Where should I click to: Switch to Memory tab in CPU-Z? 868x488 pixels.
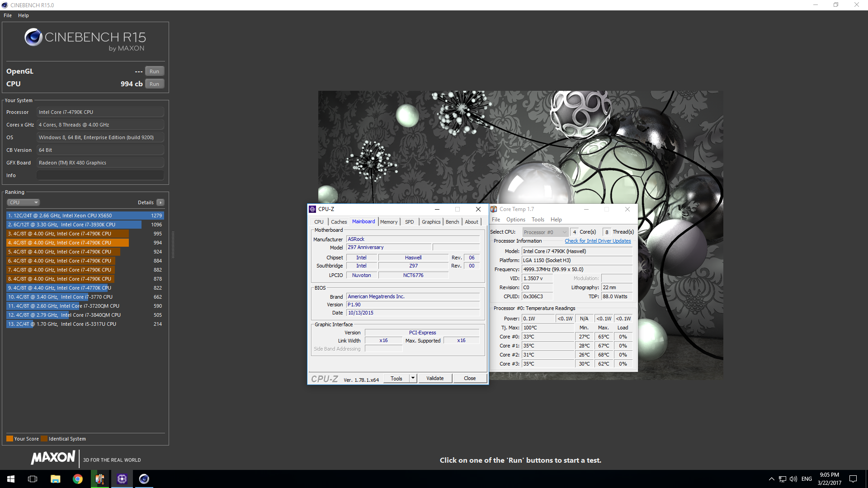(389, 222)
